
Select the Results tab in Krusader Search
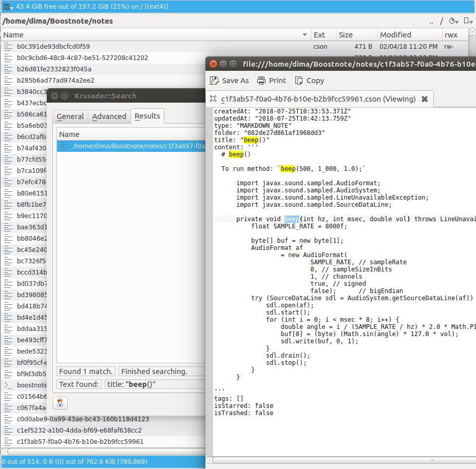[x=147, y=116]
